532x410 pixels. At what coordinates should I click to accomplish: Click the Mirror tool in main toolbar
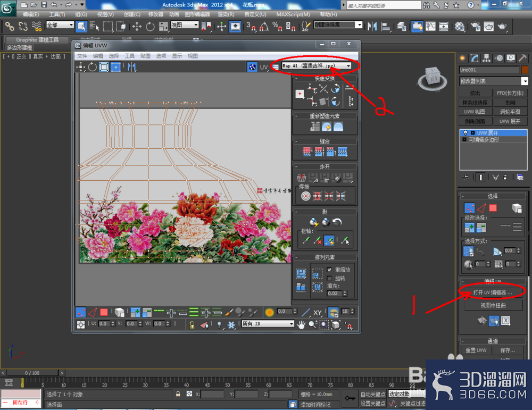click(x=372, y=26)
